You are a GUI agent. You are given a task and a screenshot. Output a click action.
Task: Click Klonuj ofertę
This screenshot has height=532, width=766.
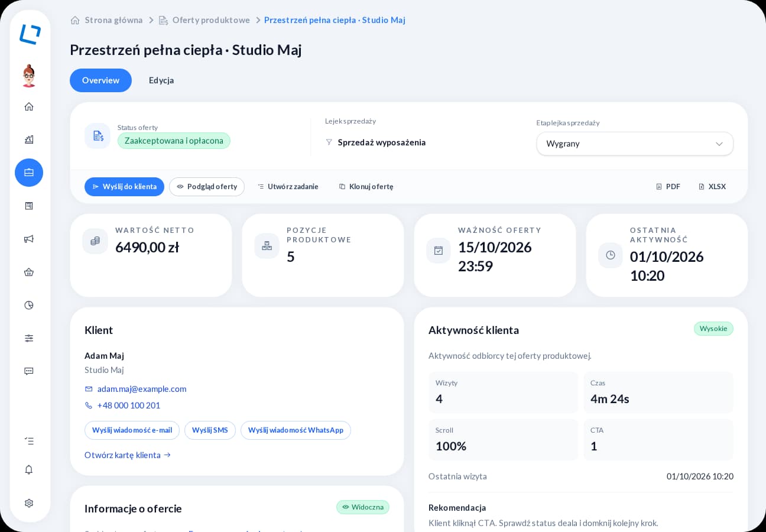pyautogui.click(x=366, y=187)
